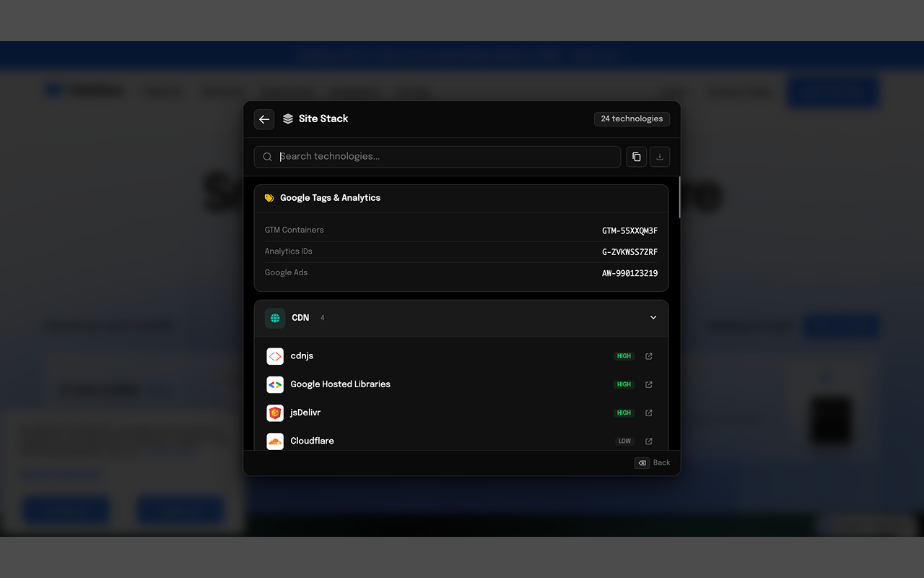Image resolution: width=924 pixels, height=578 pixels.
Task: Click the Site Stack title text
Action: [323, 118]
